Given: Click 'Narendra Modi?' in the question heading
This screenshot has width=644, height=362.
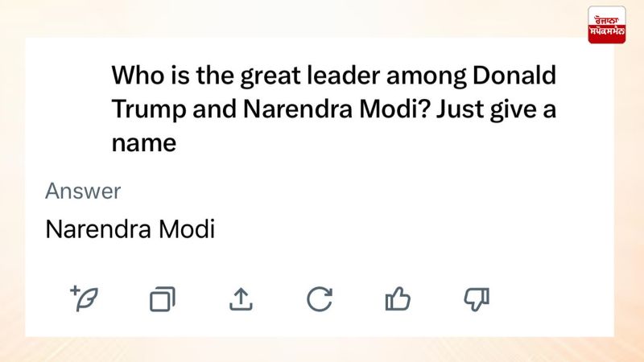Looking at the screenshot, I should pos(338,109).
